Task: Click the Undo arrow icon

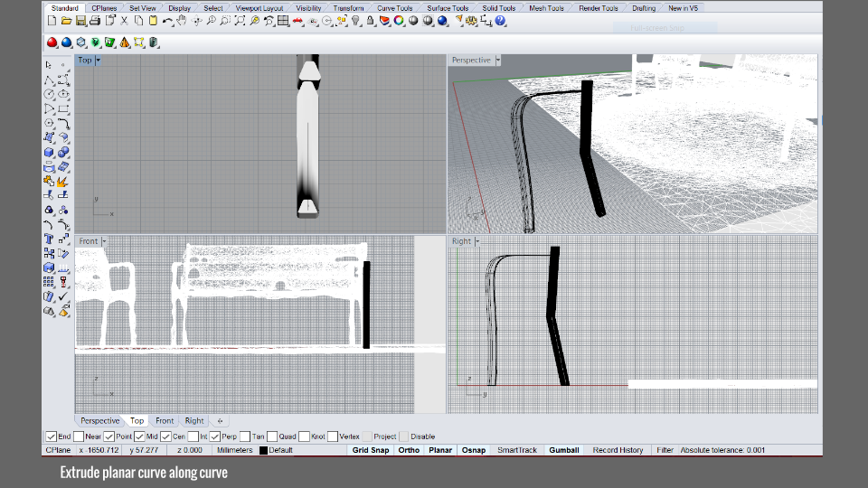Action: [x=168, y=21]
